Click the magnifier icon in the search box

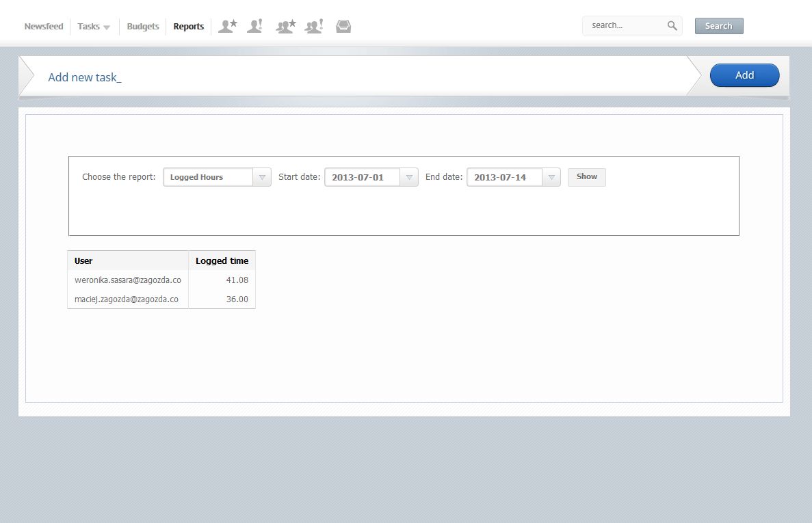[x=671, y=25]
